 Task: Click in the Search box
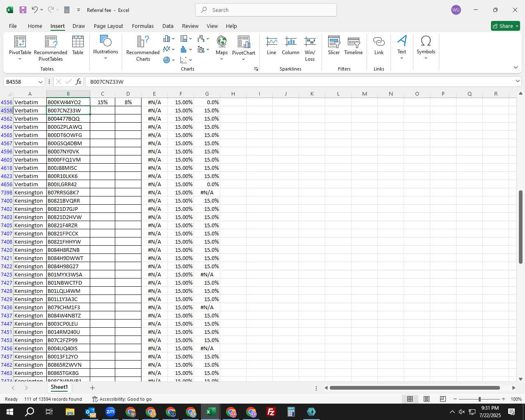click(x=266, y=10)
